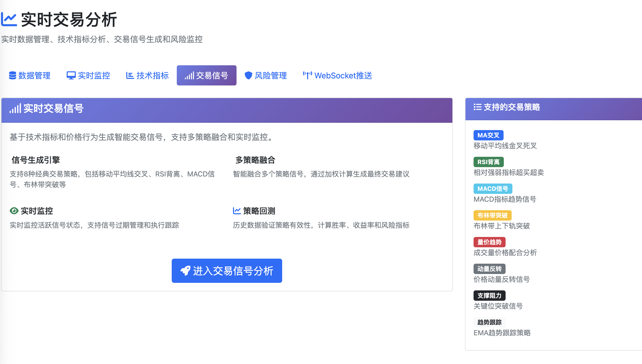This screenshot has width=642, height=364.
Task: Click the bar-chart icon on 技术指标 tab
Action: click(130, 75)
